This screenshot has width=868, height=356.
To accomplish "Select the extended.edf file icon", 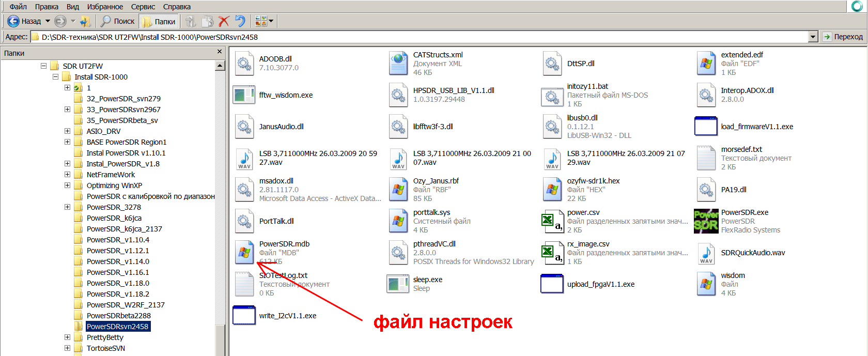I will pyautogui.click(x=706, y=64).
